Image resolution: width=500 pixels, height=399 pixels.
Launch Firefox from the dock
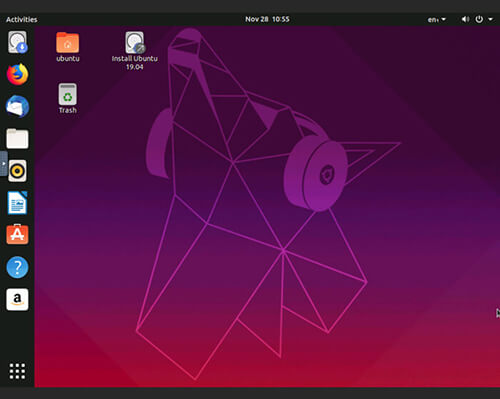click(17, 74)
